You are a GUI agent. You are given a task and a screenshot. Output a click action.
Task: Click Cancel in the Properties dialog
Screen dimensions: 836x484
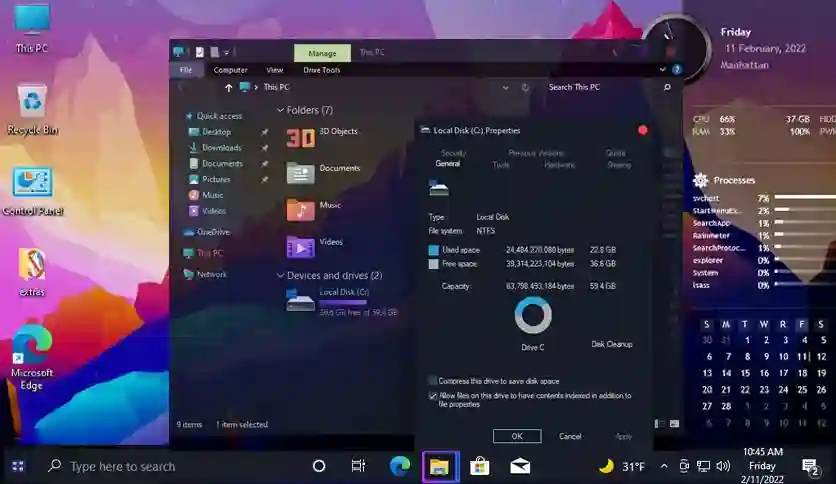pyautogui.click(x=570, y=436)
